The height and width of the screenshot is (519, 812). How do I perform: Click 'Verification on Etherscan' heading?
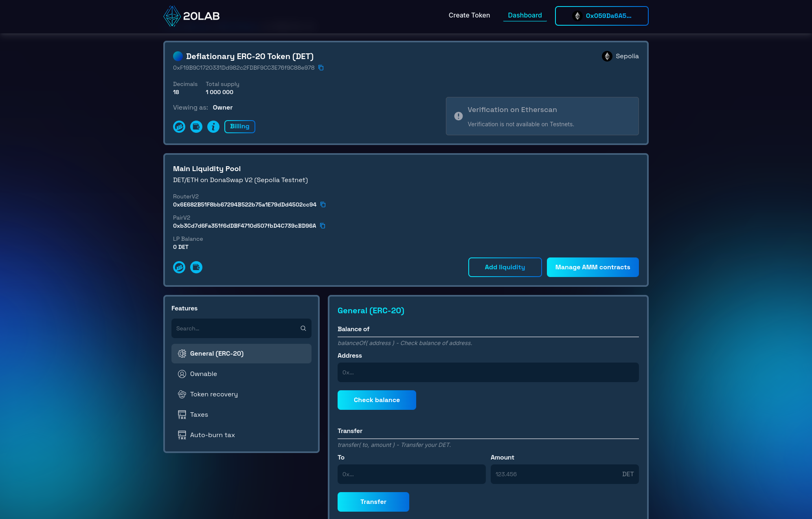[x=512, y=110]
